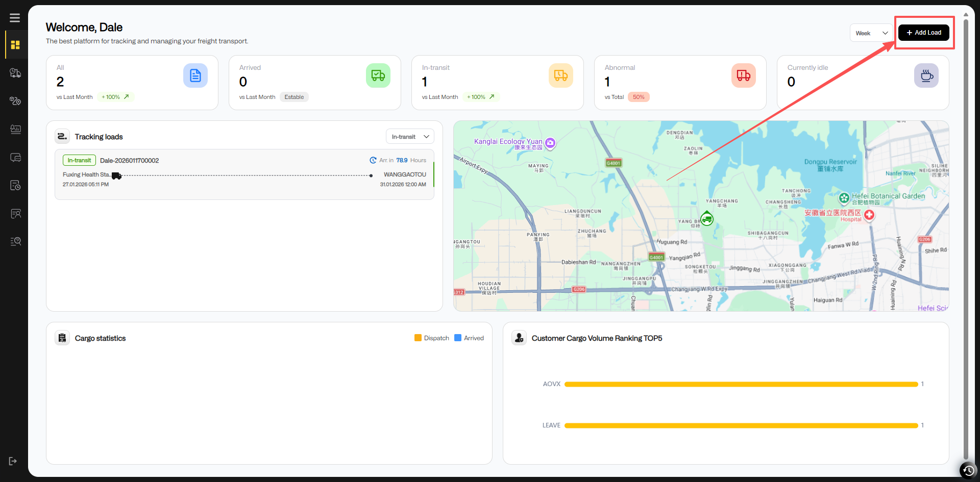980x482 pixels.
Task: Open the alert chart sidebar icon
Action: (x=15, y=129)
